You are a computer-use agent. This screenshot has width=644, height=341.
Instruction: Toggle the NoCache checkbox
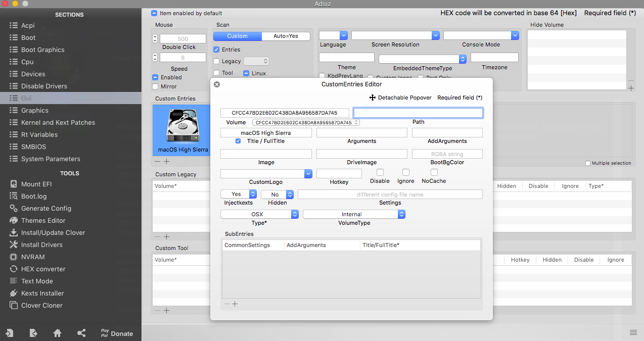click(x=434, y=173)
